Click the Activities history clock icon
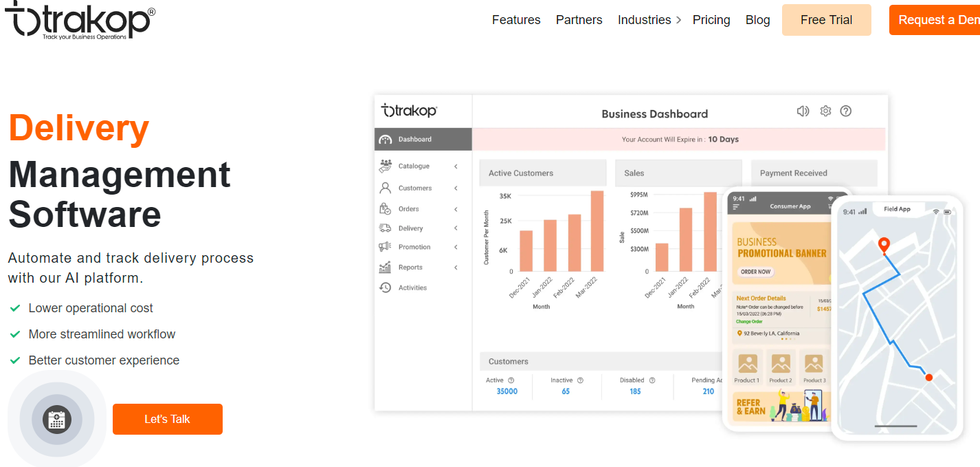The height and width of the screenshot is (467, 980). [386, 287]
